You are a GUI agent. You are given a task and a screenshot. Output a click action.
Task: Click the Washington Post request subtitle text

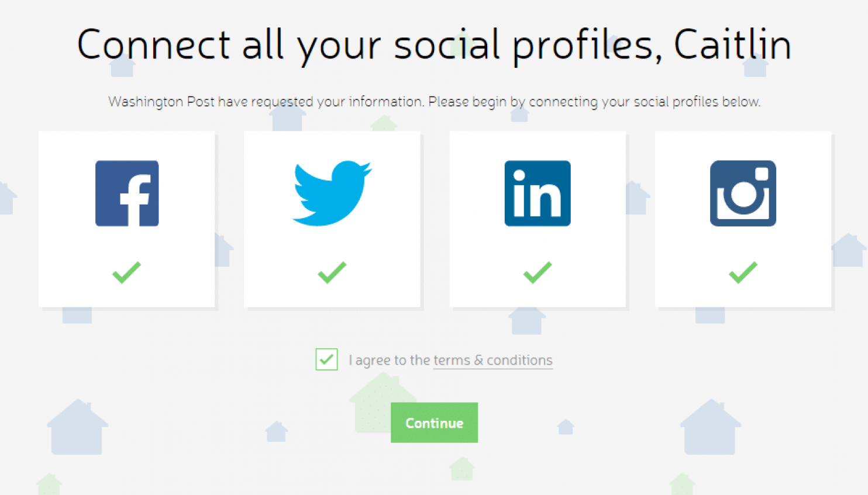[x=434, y=102]
